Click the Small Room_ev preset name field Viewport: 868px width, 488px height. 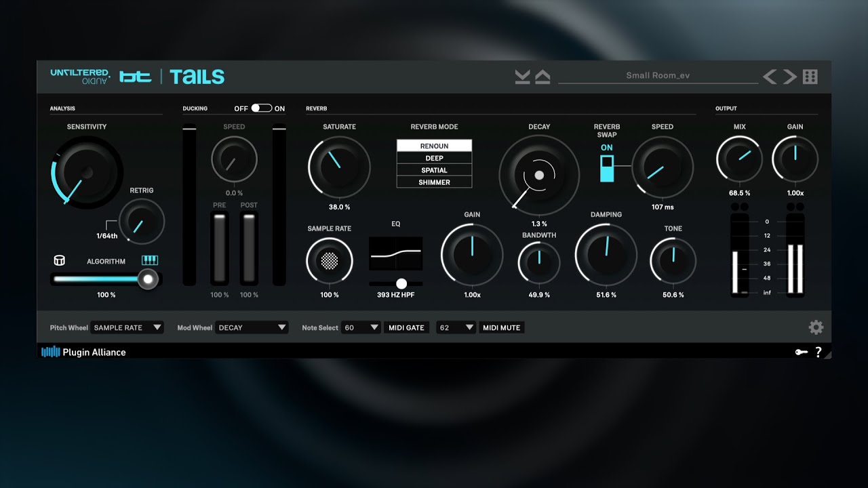click(658, 76)
